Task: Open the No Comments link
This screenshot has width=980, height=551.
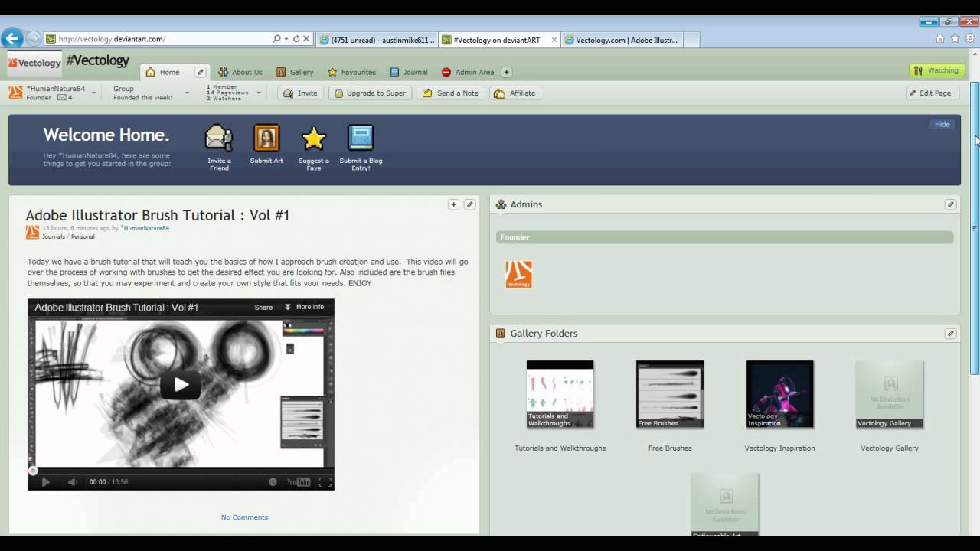Action: [244, 517]
